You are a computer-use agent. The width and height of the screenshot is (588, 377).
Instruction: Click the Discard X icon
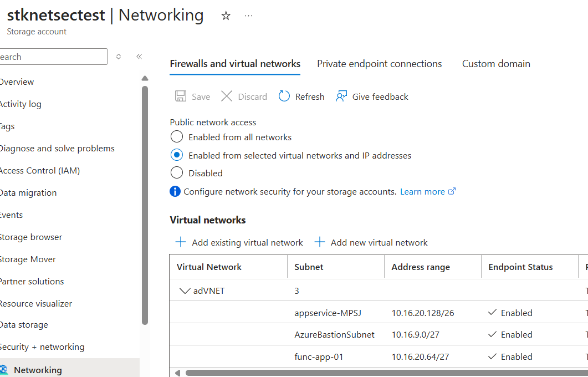coord(227,96)
